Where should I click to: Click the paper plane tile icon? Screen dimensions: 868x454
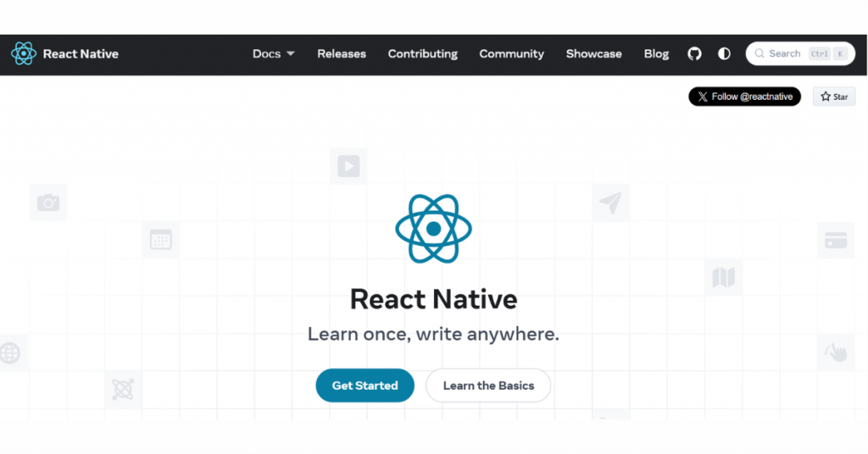610,203
